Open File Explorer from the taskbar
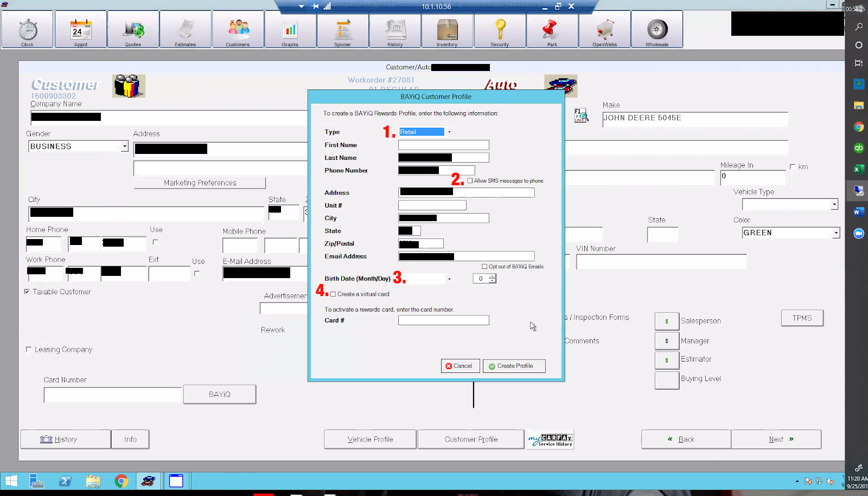The width and height of the screenshot is (868, 496). pyautogui.click(x=93, y=481)
